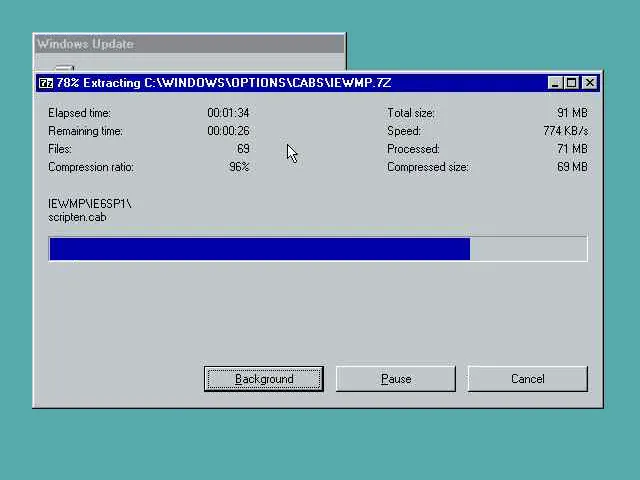The image size is (640, 480).
Task: Click the Elapsed time label
Action: click(x=79, y=113)
